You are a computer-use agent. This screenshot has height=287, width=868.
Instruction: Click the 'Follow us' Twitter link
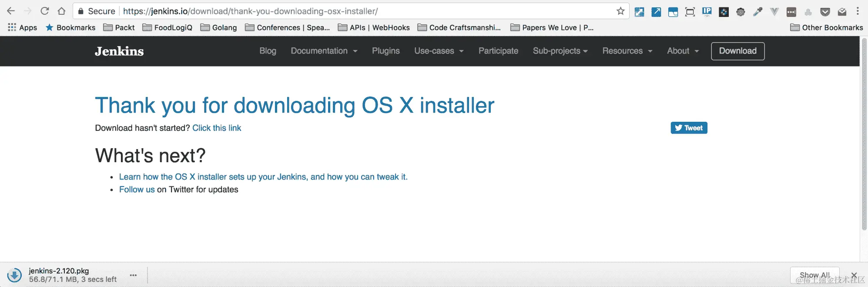(137, 190)
